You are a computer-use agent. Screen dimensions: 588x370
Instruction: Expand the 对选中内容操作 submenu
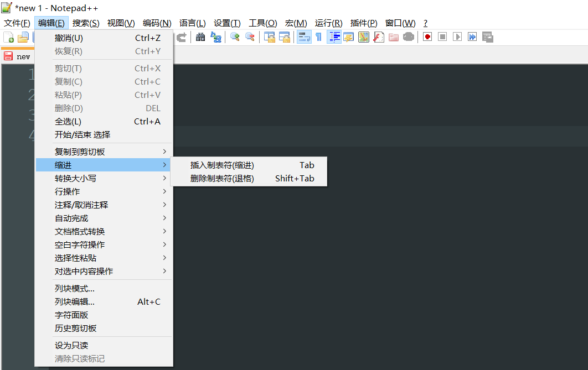[104, 272]
